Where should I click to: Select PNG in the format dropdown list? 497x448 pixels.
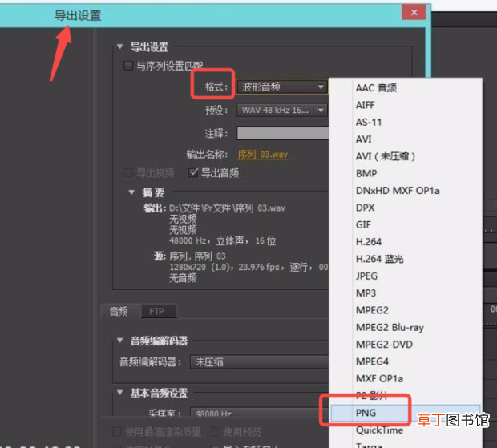(406, 413)
